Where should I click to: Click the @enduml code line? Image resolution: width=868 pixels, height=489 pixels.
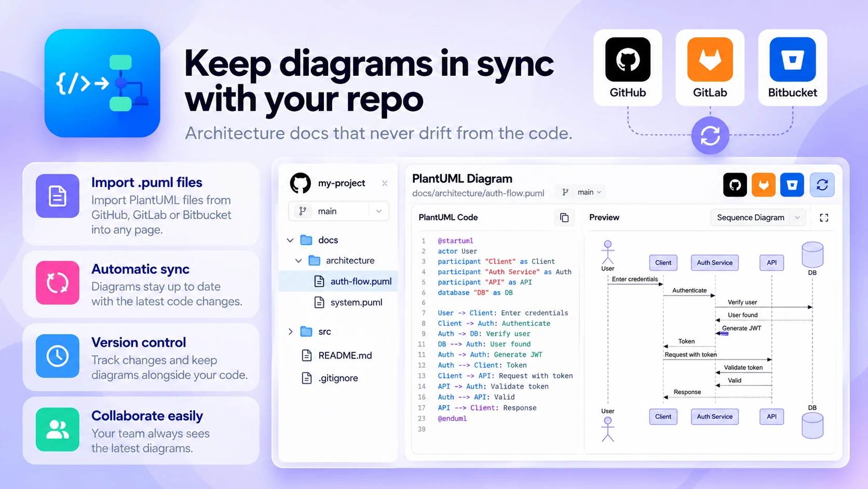[x=452, y=418]
